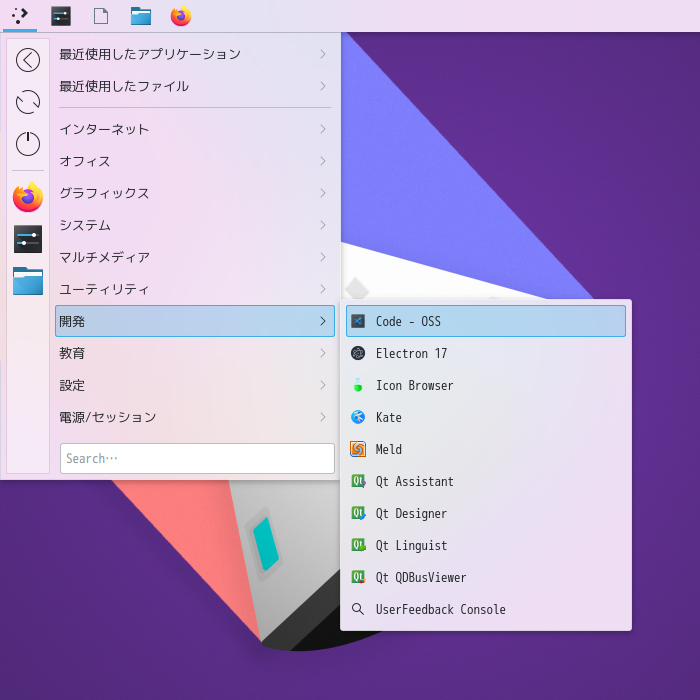Viewport: 700px width, 700px height.
Task: Click the blank document icon in panel
Action: click(x=101, y=16)
